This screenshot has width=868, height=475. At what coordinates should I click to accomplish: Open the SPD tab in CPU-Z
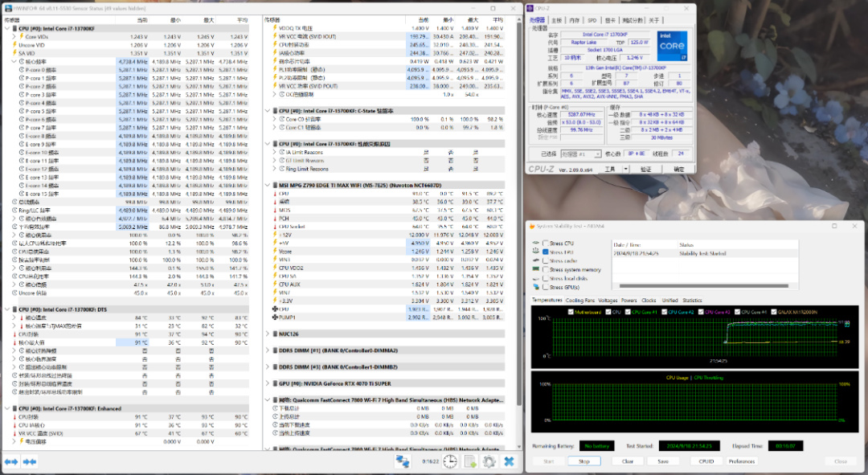click(x=592, y=20)
